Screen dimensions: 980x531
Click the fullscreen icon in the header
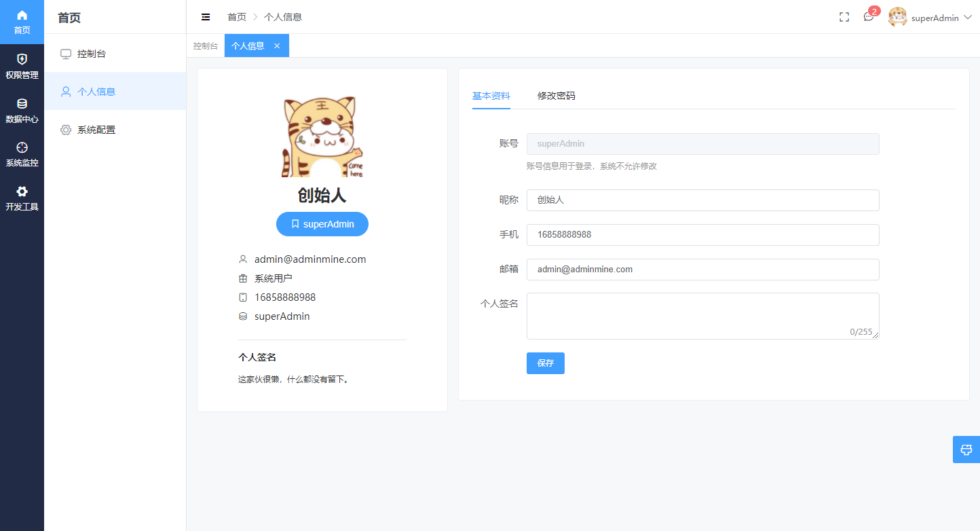(x=844, y=16)
